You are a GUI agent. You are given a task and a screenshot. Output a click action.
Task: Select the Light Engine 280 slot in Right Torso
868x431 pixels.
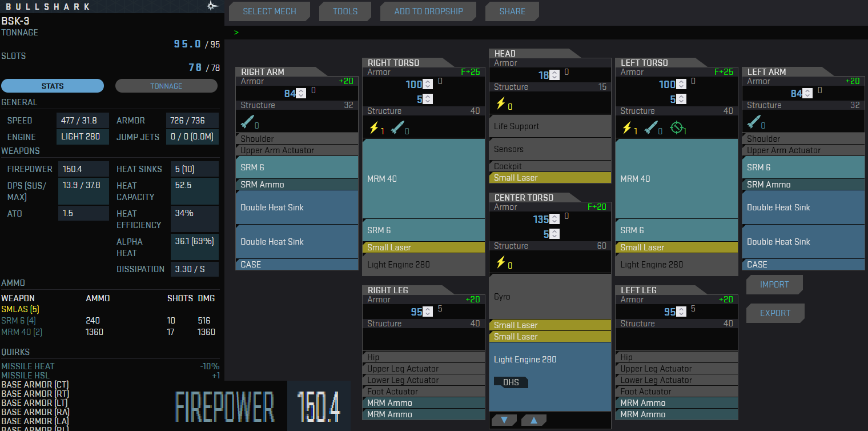(x=424, y=265)
